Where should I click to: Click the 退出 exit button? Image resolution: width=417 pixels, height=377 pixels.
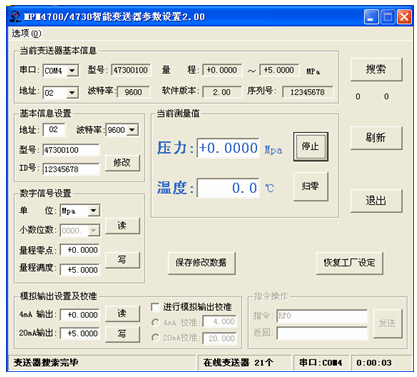pyautogui.click(x=376, y=201)
